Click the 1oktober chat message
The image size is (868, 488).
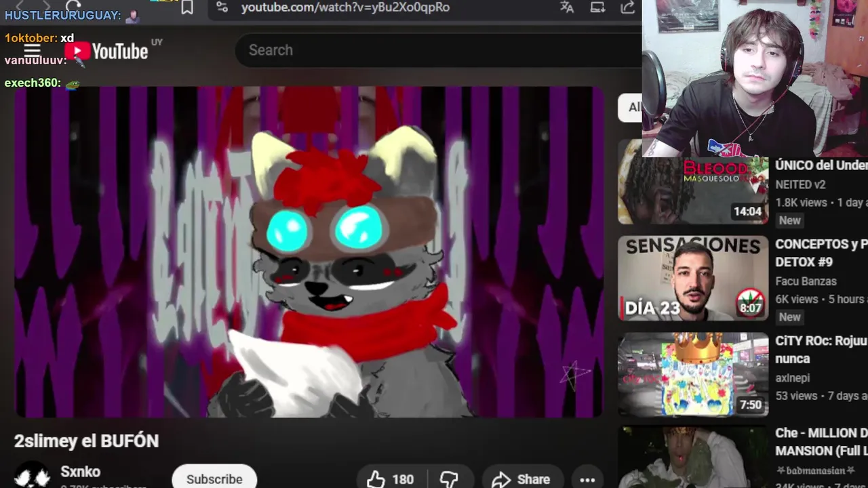[x=39, y=38]
